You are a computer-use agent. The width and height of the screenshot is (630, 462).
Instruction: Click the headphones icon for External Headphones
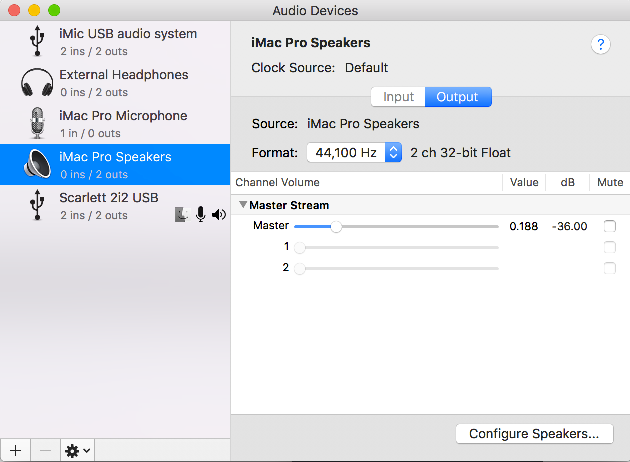37,82
